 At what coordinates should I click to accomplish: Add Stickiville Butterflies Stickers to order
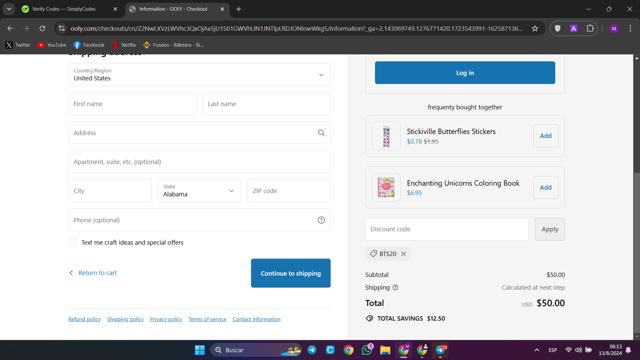click(x=546, y=136)
